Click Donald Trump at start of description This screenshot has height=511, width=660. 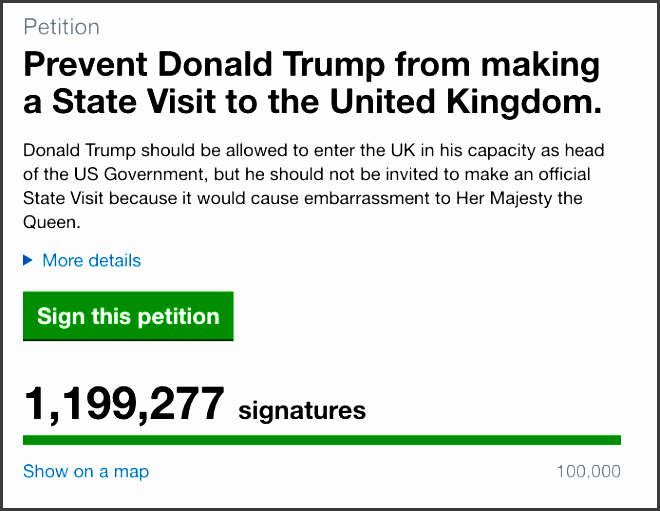pyautogui.click(x=79, y=150)
